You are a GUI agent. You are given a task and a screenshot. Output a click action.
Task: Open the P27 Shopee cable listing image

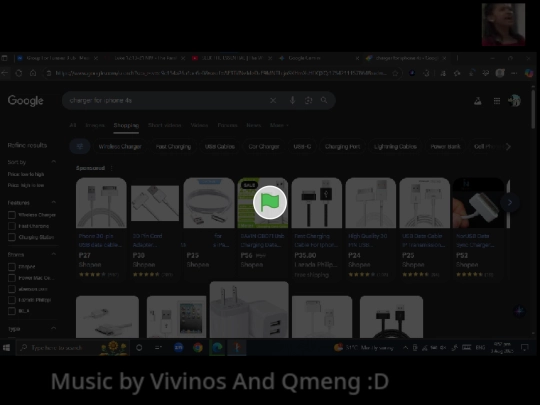click(101, 203)
